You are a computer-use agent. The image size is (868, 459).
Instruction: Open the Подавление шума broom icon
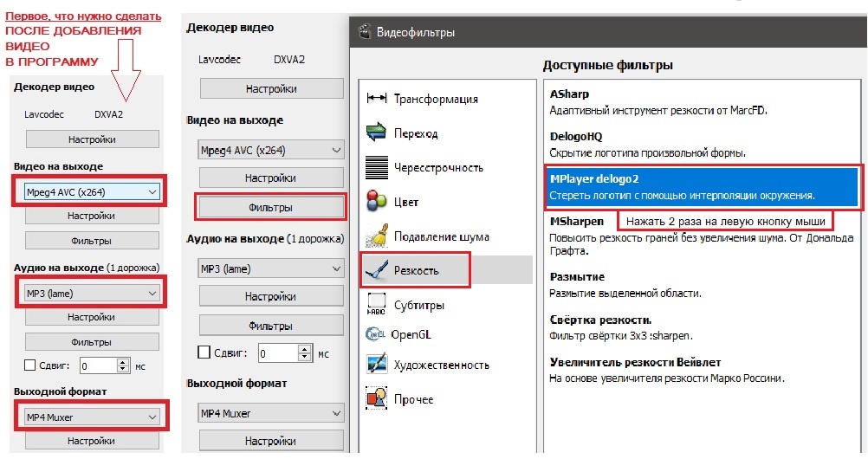(377, 236)
